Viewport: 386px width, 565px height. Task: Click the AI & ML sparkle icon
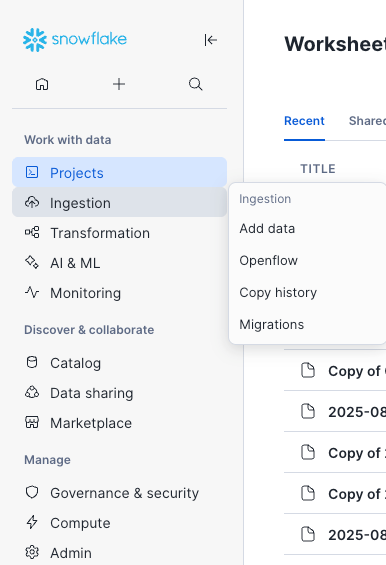point(32,262)
